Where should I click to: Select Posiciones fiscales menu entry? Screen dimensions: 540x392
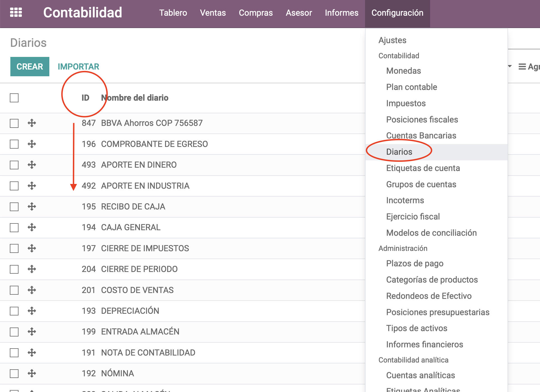(x=437, y=120)
